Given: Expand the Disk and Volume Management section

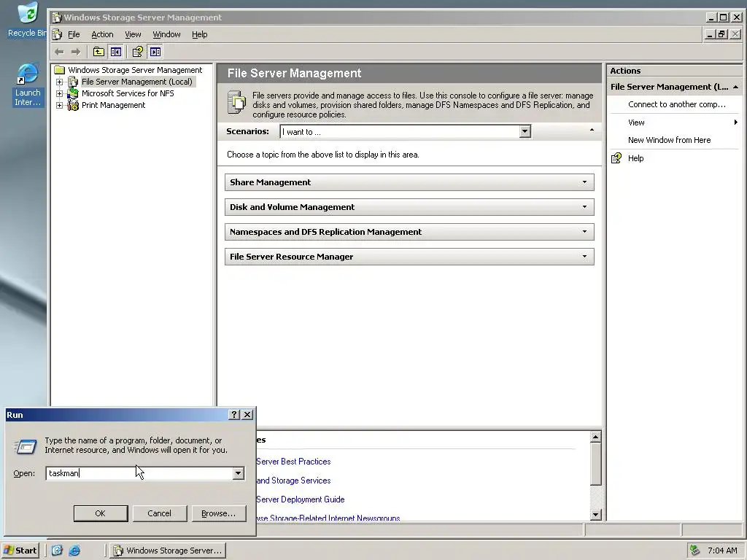Looking at the screenshot, I should pyautogui.click(x=584, y=206).
